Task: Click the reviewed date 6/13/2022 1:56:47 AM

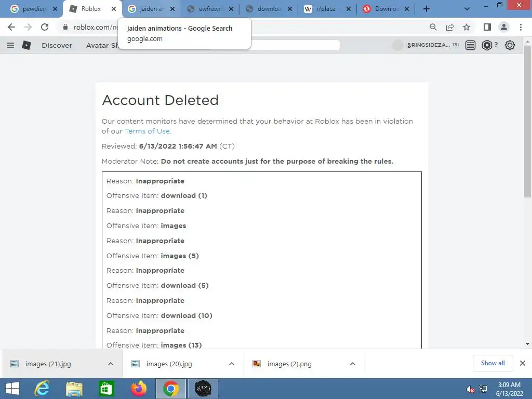Action: [x=178, y=146]
